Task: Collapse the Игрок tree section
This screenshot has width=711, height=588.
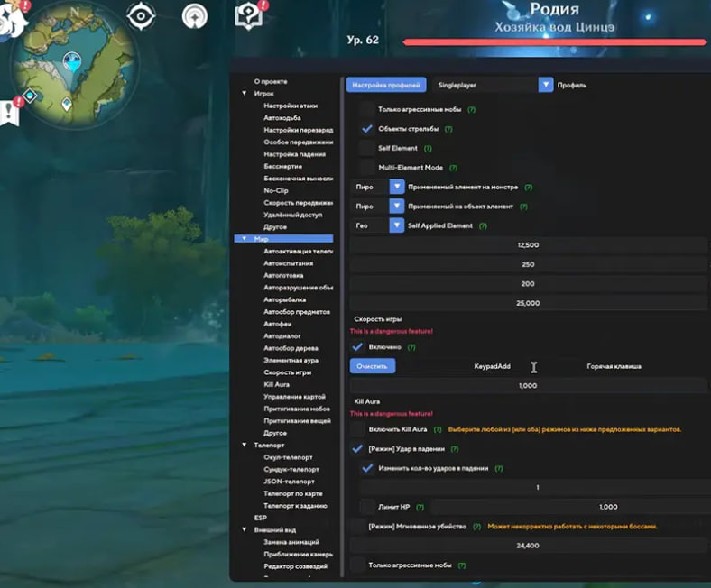Action: click(244, 93)
